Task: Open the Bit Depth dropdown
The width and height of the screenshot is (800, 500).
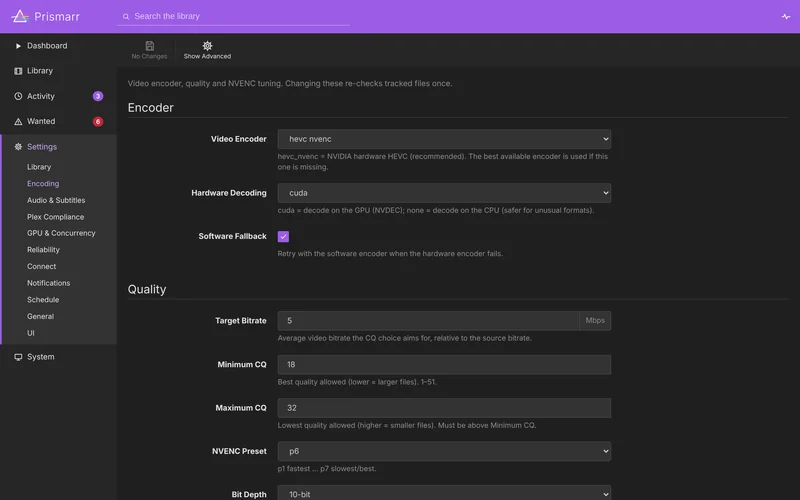Action: pos(444,493)
